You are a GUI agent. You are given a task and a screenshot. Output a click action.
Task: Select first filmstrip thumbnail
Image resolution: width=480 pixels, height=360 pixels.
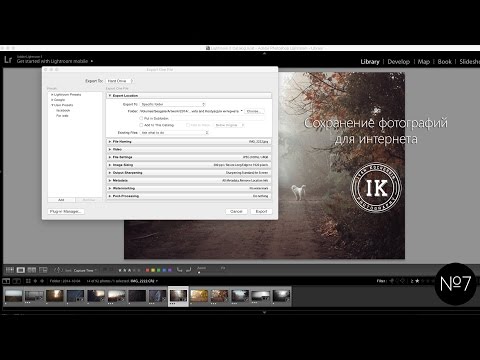[14, 296]
